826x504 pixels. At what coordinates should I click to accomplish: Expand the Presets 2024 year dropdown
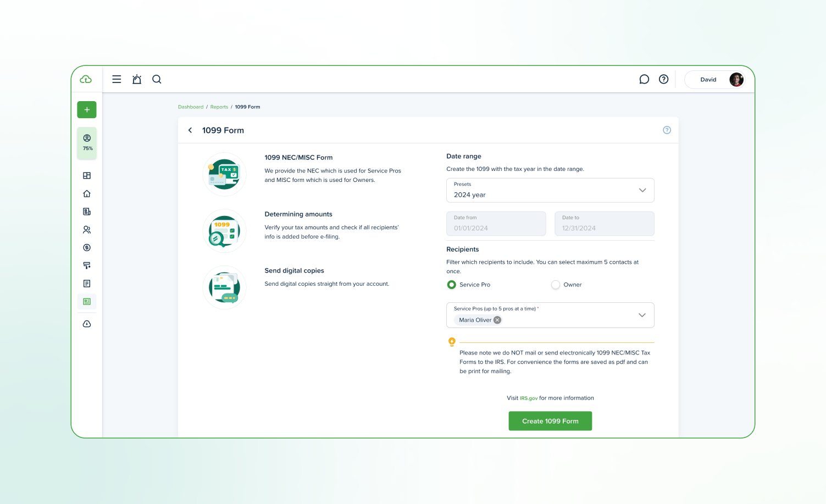642,190
